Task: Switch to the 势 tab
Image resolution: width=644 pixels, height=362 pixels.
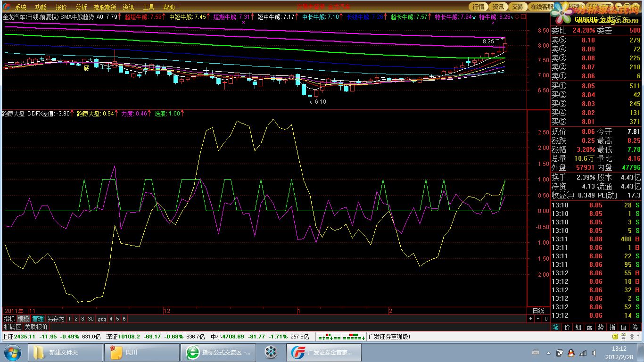Action: 601,327
